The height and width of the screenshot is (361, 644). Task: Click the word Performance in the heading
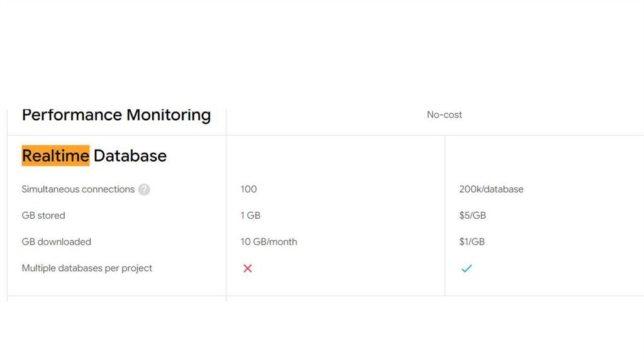coord(72,115)
